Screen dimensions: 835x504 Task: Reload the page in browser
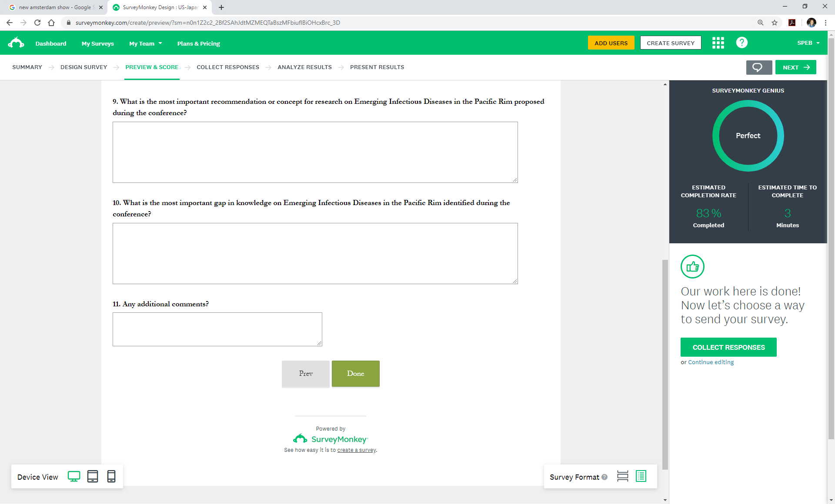click(x=37, y=23)
